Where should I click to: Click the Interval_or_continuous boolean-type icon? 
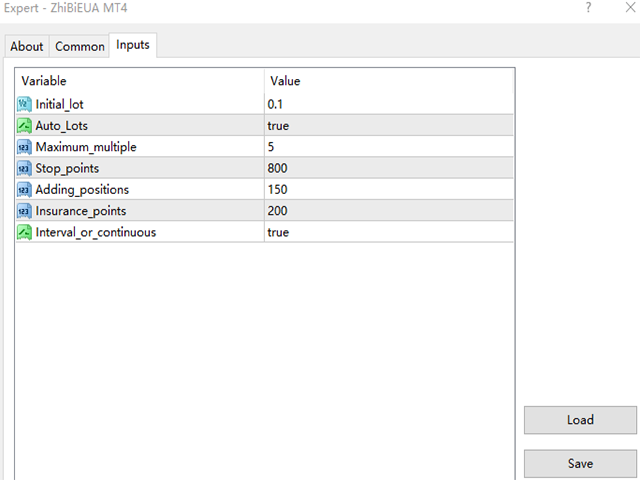tap(24, 232)
